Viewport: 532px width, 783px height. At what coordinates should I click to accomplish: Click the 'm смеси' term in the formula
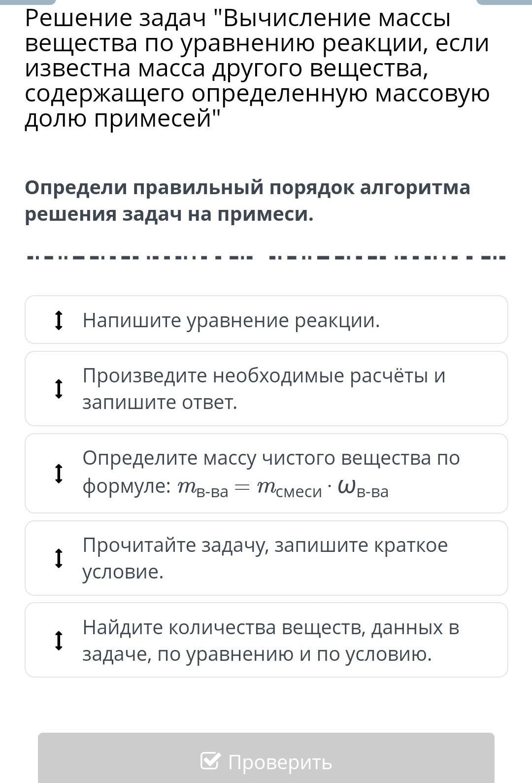[x=289, y=488]
